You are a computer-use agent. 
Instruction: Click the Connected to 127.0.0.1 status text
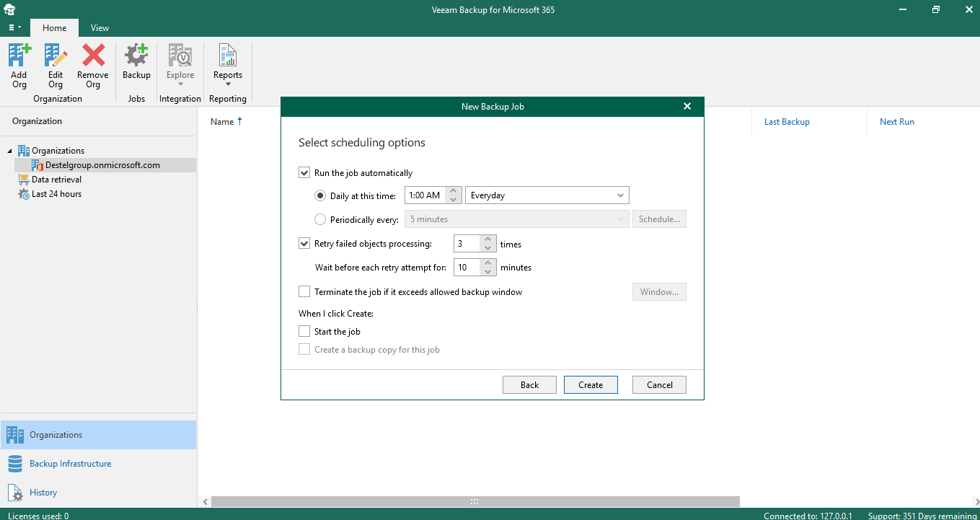coord(808,516)
